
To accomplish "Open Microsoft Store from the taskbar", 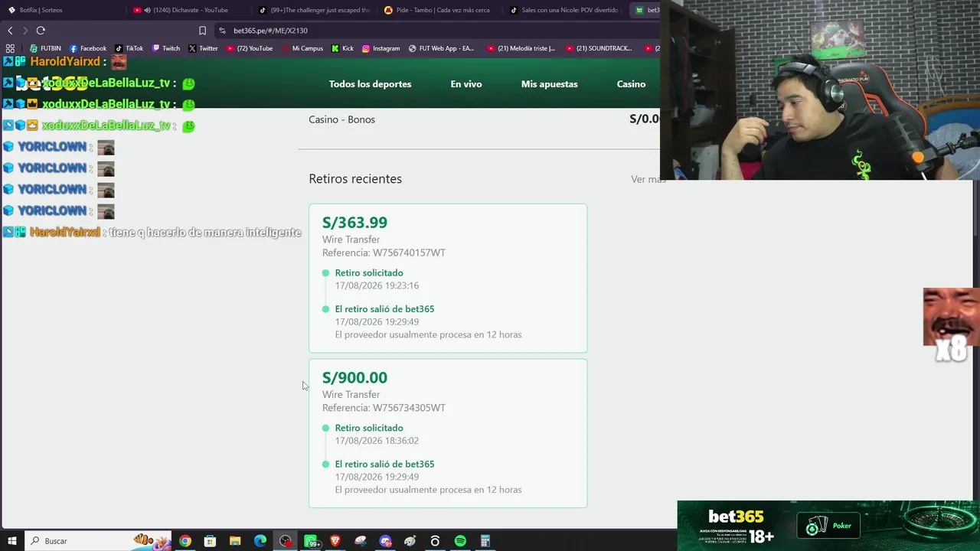I will pyautogui.click(x=210, y=541).
